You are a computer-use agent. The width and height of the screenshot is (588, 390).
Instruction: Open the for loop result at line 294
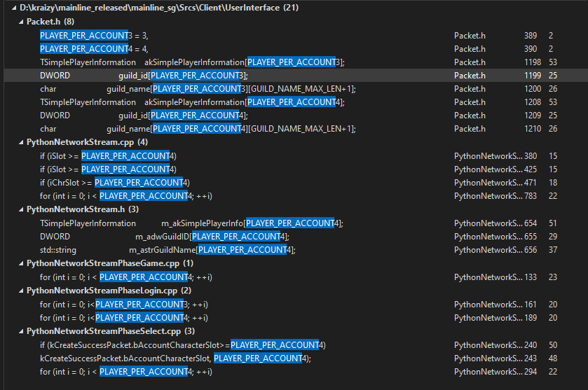126,372
